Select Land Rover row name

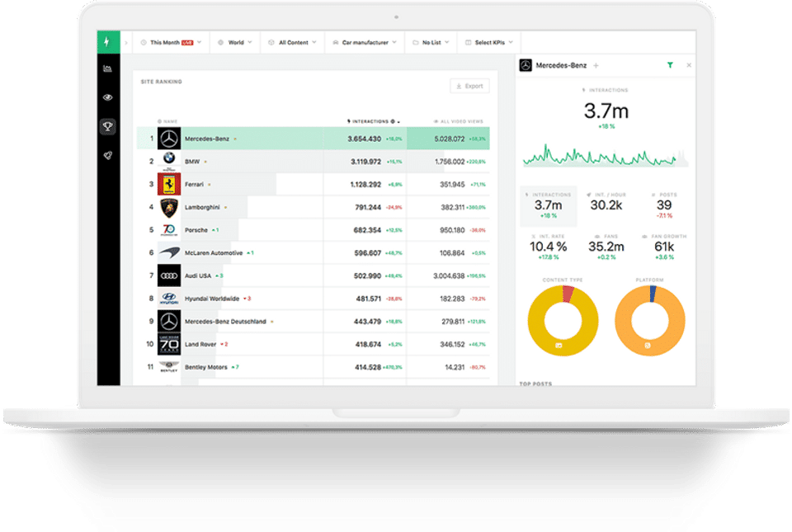(200, 344)
